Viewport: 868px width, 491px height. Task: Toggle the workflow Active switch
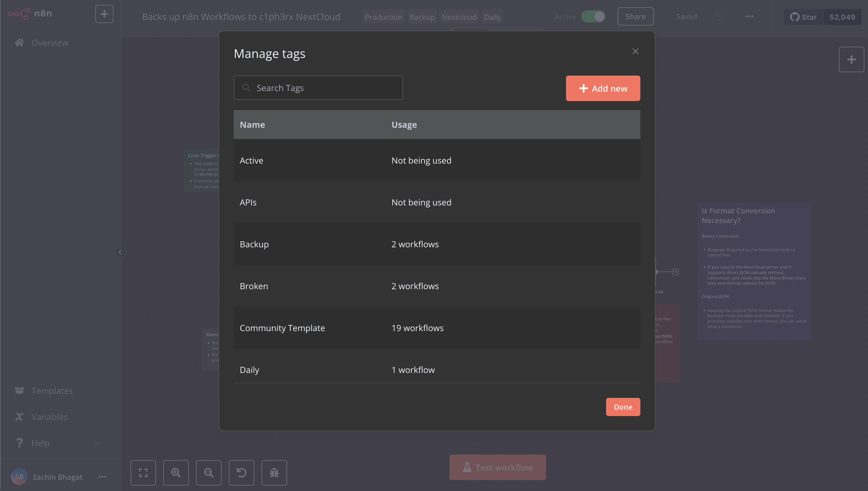point(593,16)
